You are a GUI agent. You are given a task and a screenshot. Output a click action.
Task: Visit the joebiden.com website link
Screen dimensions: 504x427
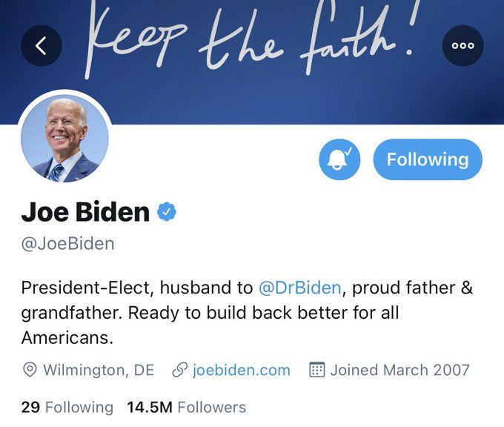click(242, 370)
